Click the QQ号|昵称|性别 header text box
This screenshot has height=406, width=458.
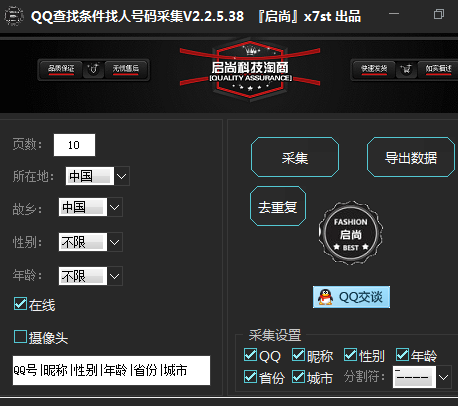pos(111,370)
